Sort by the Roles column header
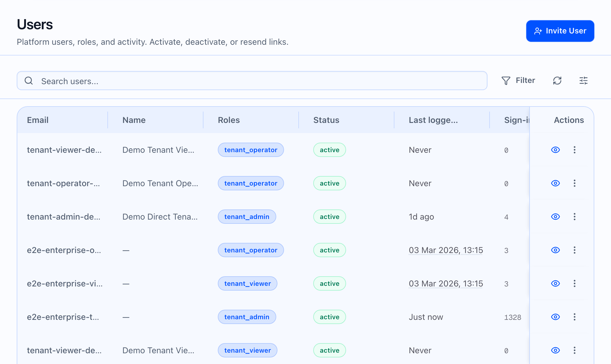 (x=229, y=120)
